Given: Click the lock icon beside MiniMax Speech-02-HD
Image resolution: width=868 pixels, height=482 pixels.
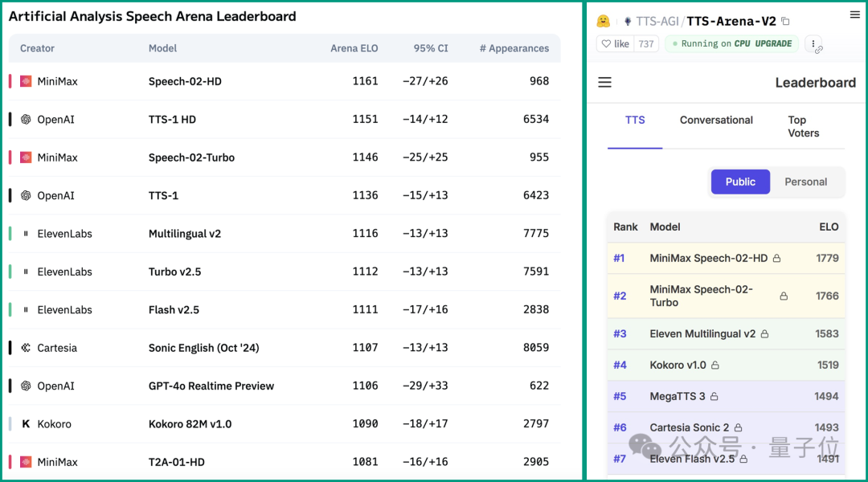Looking at the screenshot, I should click(776, 259).
